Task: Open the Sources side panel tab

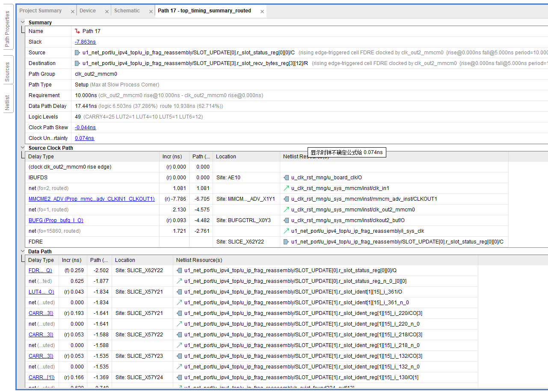Action: coord(7,72)
